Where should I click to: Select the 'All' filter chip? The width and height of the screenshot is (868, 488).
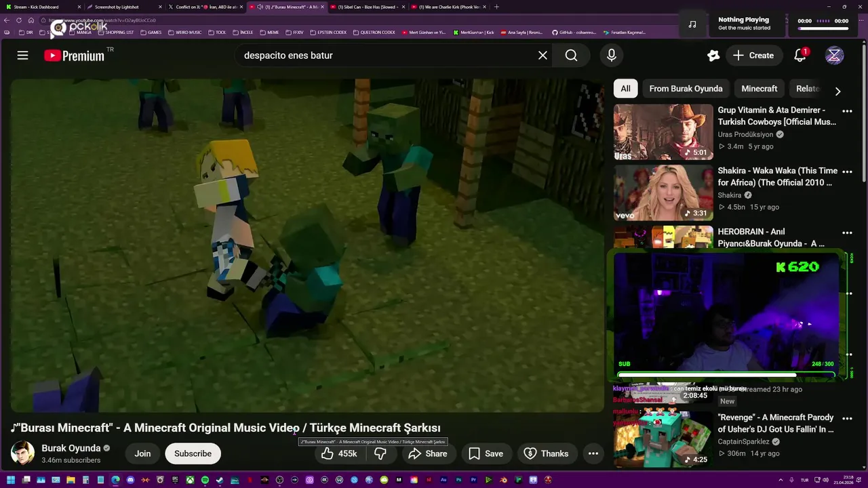pos(625,89)
